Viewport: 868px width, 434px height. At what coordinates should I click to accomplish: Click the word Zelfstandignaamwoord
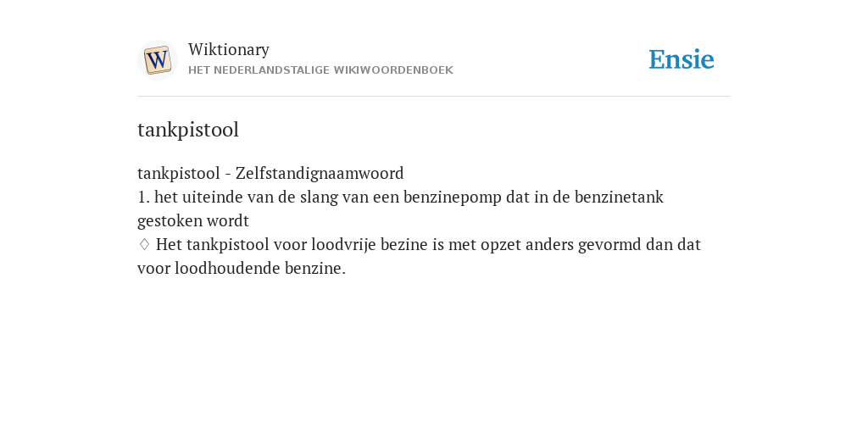click(x=320, y=173)
